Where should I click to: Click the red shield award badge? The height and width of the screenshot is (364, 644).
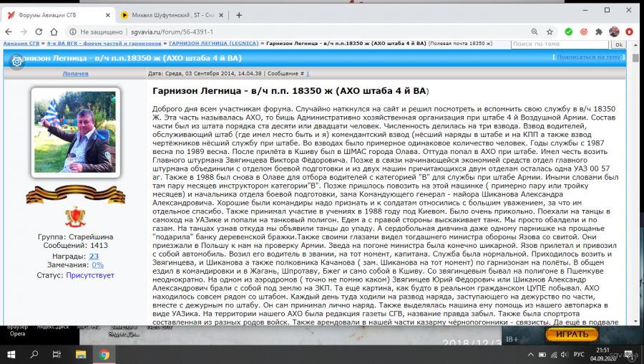coord(76,217)
